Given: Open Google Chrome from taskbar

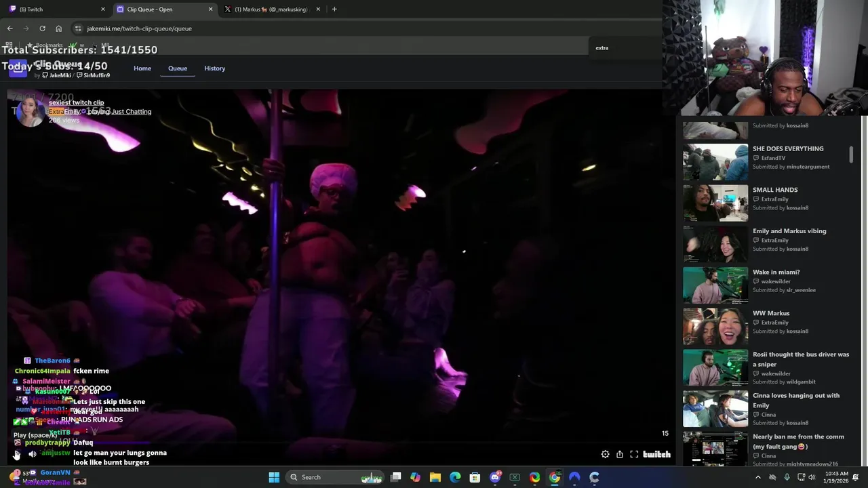Looking at the screenshot, I should 555,477.
